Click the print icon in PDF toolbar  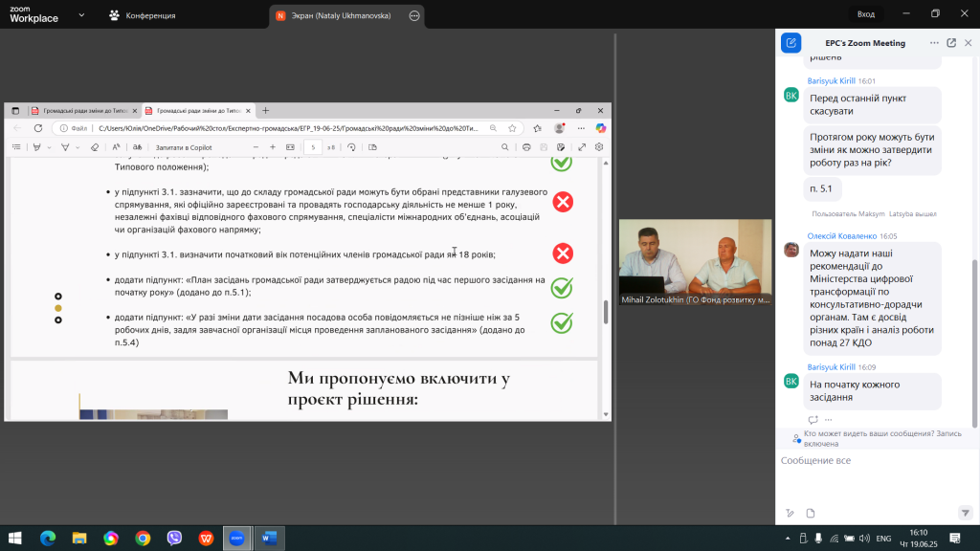pos(526,147)
